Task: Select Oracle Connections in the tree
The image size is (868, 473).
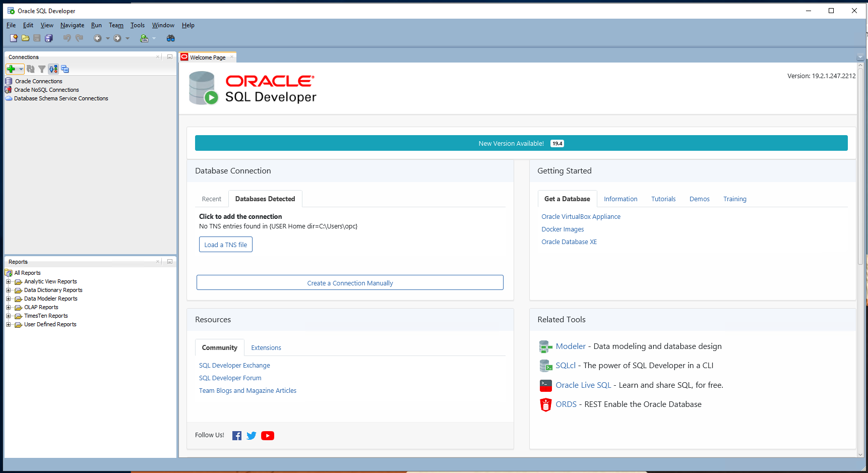Action: click(39, 81)
